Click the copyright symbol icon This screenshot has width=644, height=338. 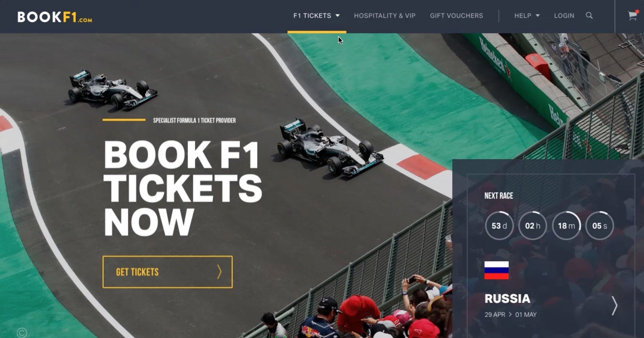coord(22,333)
